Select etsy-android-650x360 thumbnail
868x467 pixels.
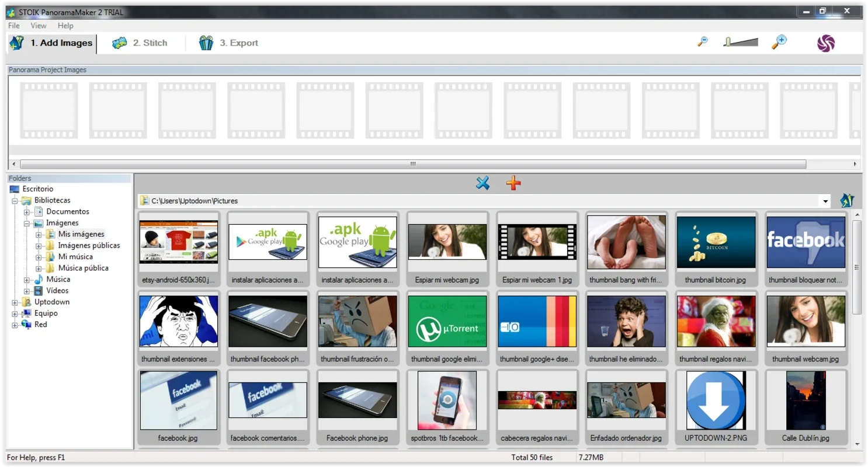click(179, 249)
